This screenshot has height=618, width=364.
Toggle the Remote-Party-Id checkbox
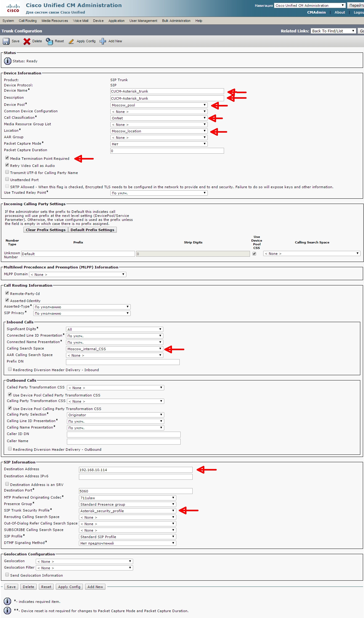pyautogui.click(x=7, y=293)
